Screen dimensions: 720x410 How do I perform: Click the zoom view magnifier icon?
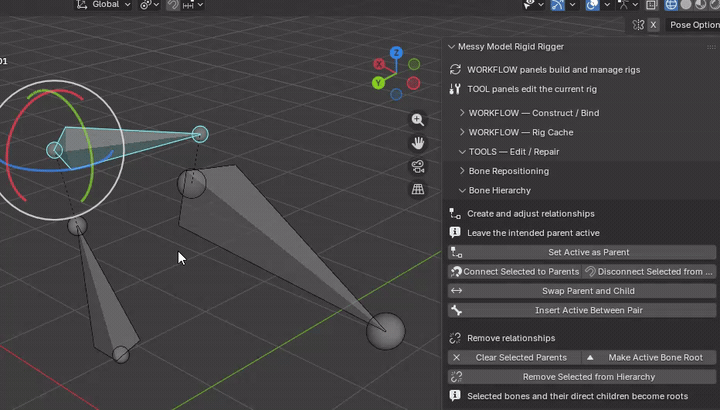pyautogui.click(x=418, y=120)
